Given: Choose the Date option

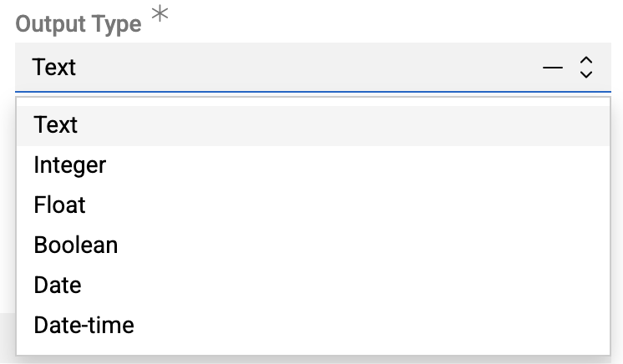Looking at the screenshot, I should click(x=58, y=285).
